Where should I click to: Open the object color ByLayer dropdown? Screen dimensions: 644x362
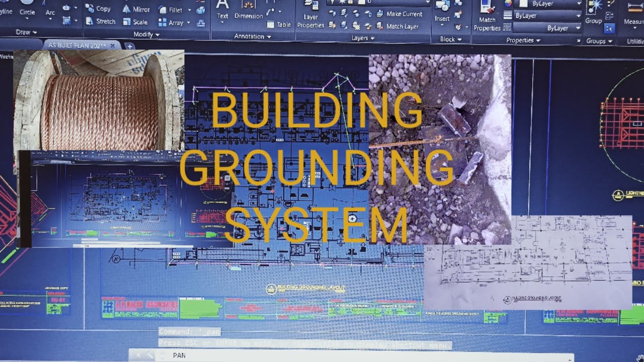pos(547,4)
